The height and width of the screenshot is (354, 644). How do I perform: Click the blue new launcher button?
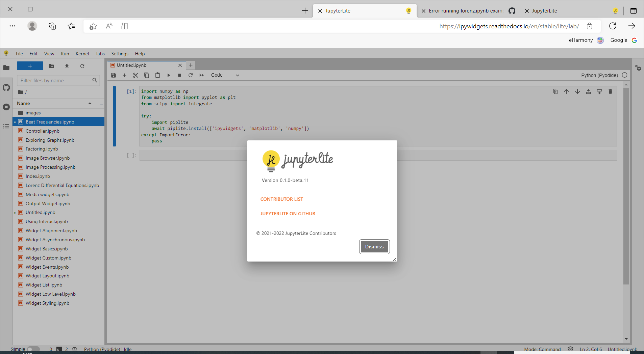tap(30, 66)
